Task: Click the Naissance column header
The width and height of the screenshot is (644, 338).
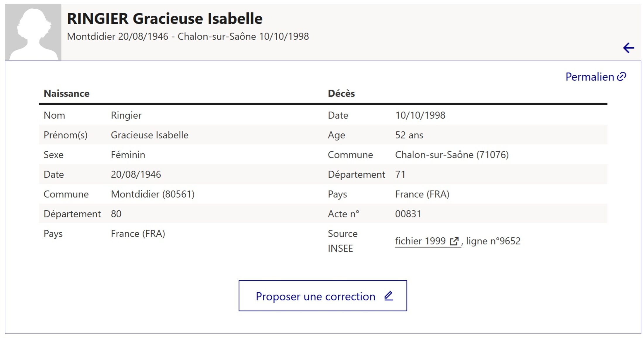Action: [x=66, y=94]
